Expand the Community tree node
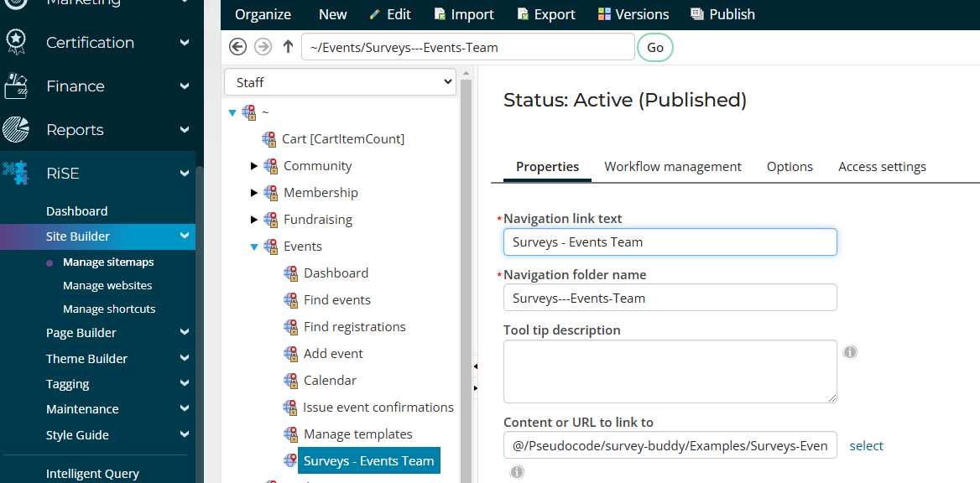Image resolution: width=980 pixels, height=483 pixels. [x=253, y=165]
